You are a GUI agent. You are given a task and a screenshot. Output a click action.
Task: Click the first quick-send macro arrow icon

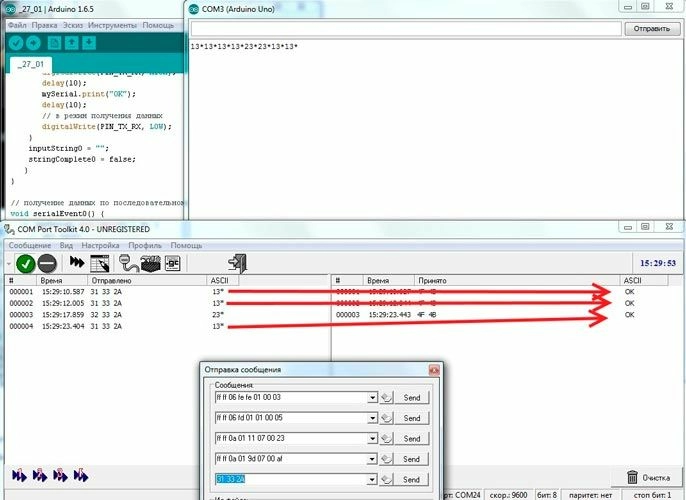coord(17,475)
